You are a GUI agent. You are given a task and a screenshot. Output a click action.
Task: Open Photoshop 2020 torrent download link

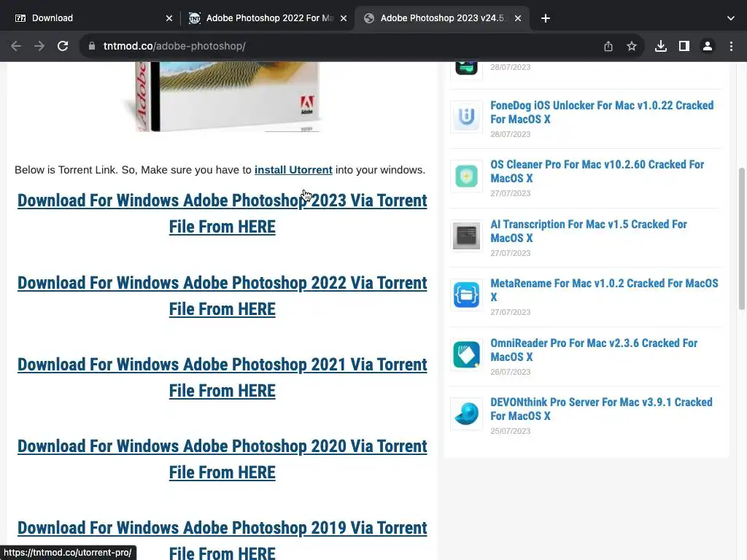point(222,459)
